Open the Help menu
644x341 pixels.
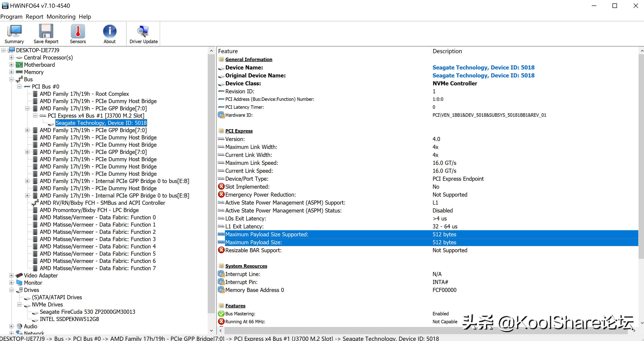85,17
